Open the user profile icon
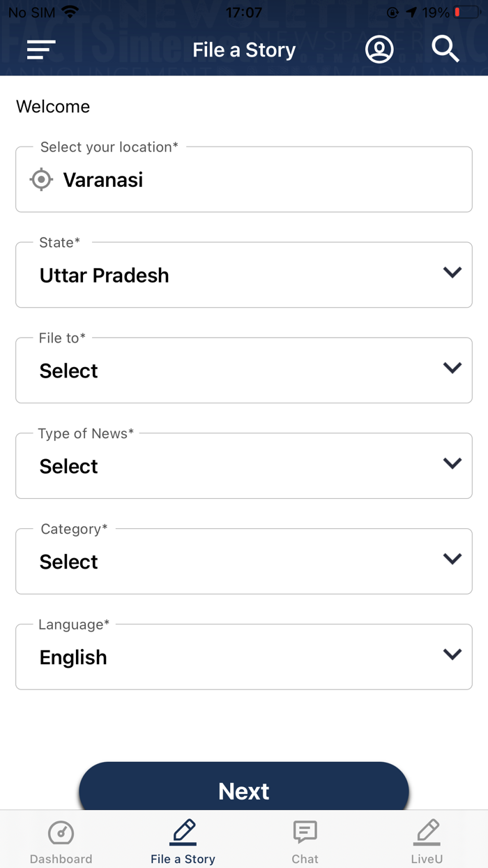 pyautogui.click(x=379, y=50)
